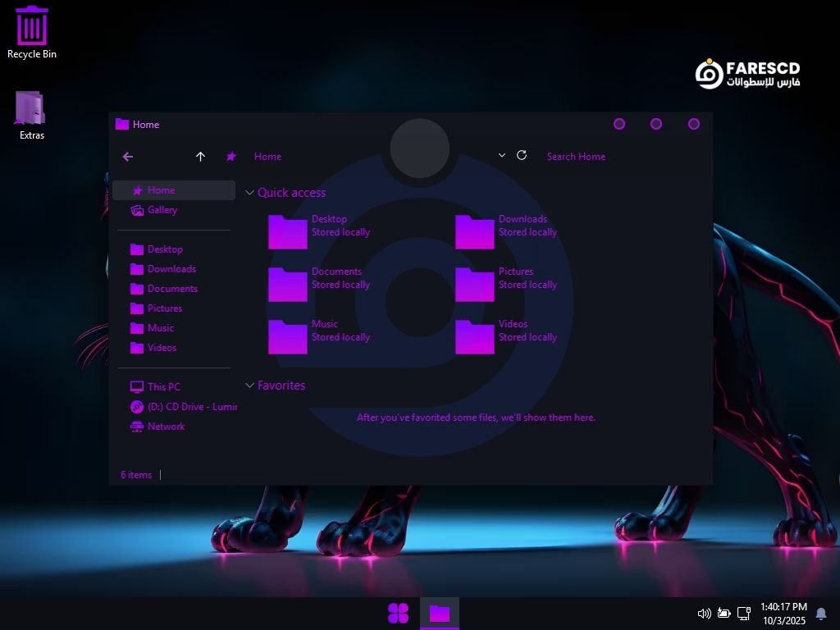
Task: Open the Desktop folder in Quick access
Action: (288, 232)
